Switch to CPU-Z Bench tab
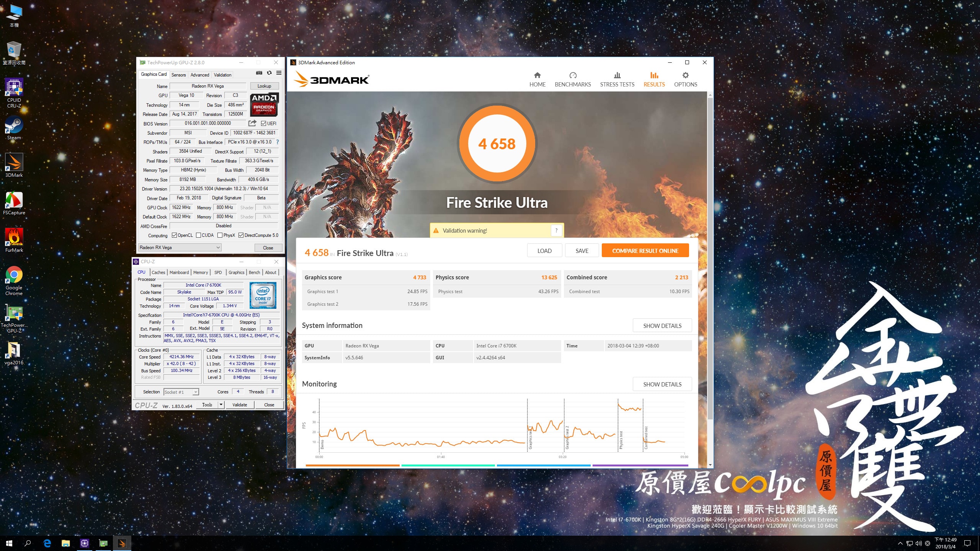The image size is (980, 551). pos(254,272)
